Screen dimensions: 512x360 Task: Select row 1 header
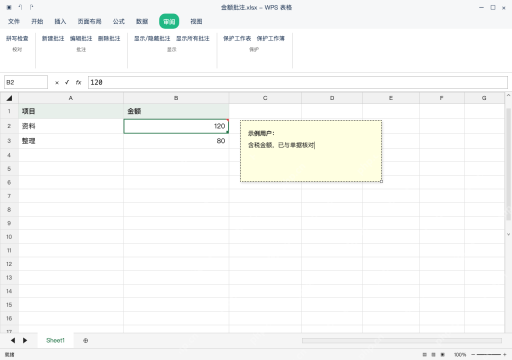click(9, 111)
